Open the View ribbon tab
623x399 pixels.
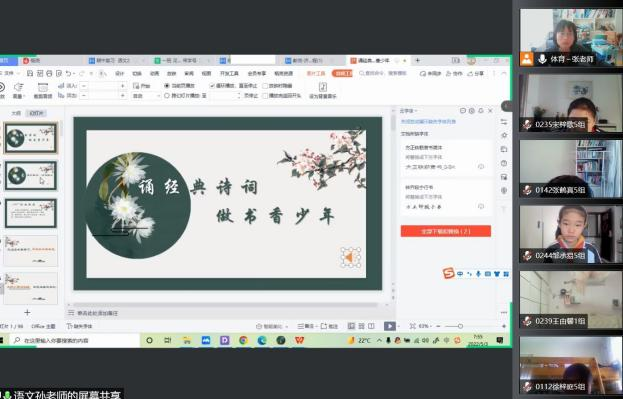click(x=206, y=74)
